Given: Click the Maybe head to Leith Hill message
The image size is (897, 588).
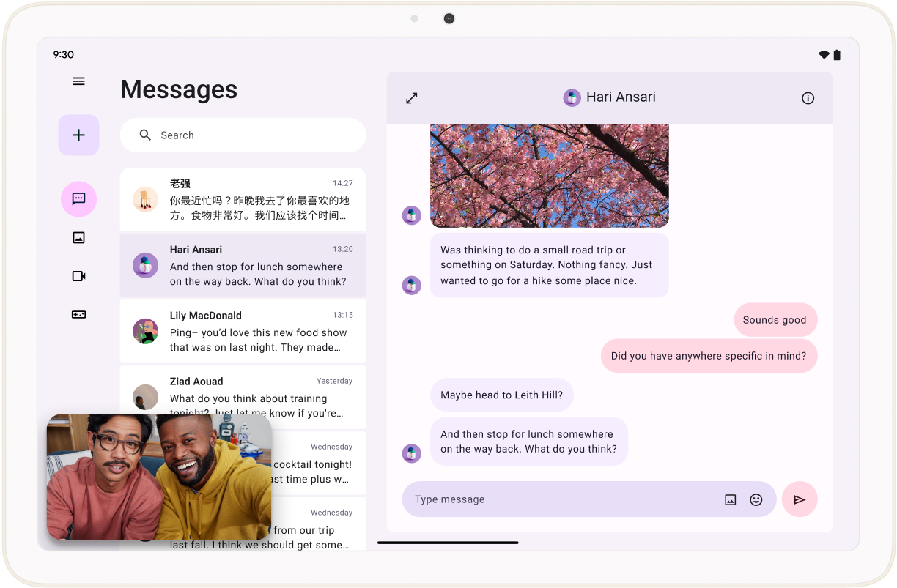Looking at the screenshot, I should point(501,395).
